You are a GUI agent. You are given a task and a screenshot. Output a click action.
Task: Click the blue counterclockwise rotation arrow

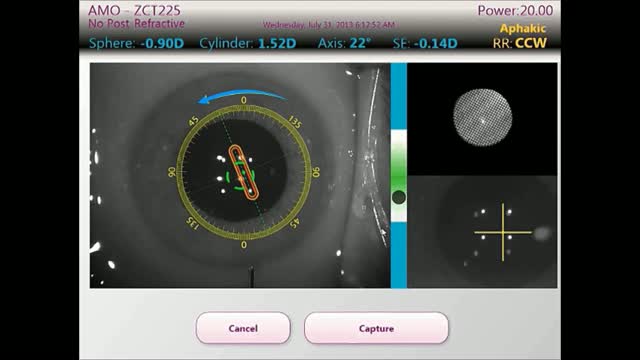(242, 97)
